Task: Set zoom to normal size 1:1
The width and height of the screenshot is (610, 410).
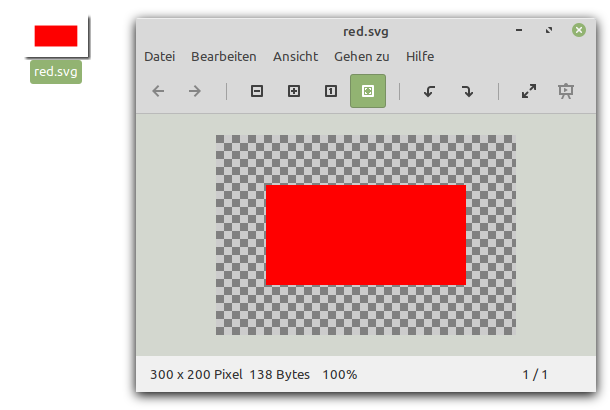Action: [331, 91]
